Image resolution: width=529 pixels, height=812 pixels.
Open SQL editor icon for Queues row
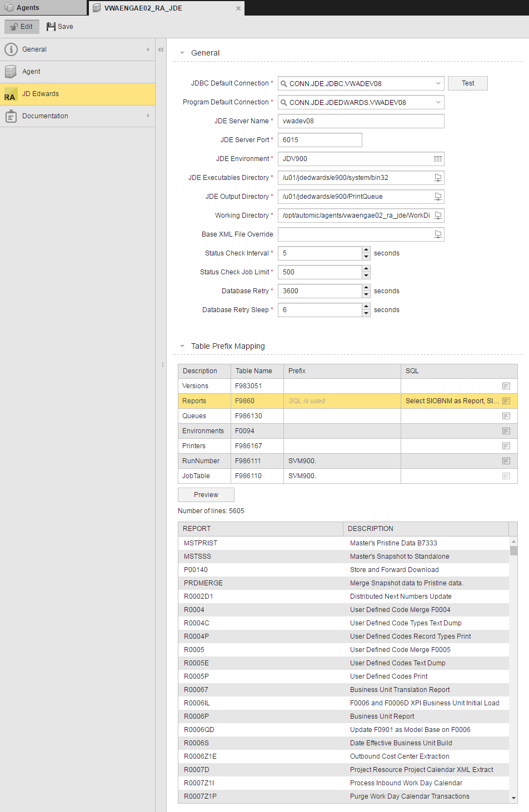point(506,416)
